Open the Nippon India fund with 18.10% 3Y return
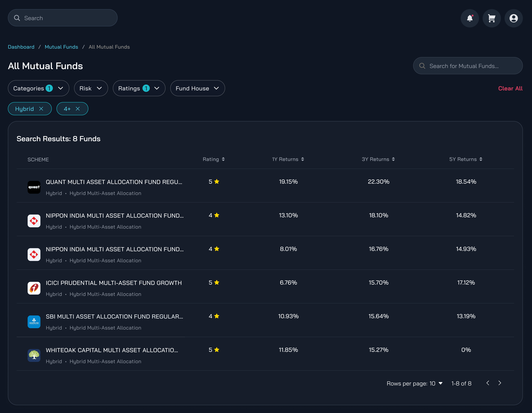Image resolution: width=532 pixels, height=413 pixels. click(115, 216)
